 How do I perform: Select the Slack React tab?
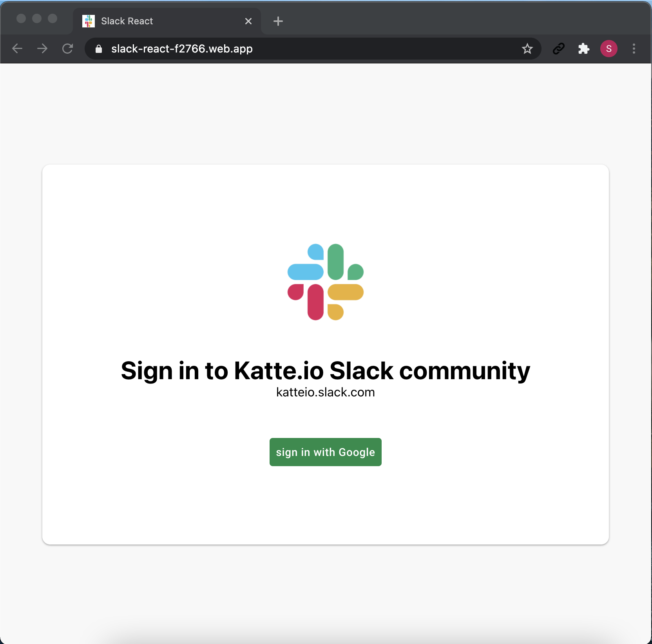click(x=167, y=21)
